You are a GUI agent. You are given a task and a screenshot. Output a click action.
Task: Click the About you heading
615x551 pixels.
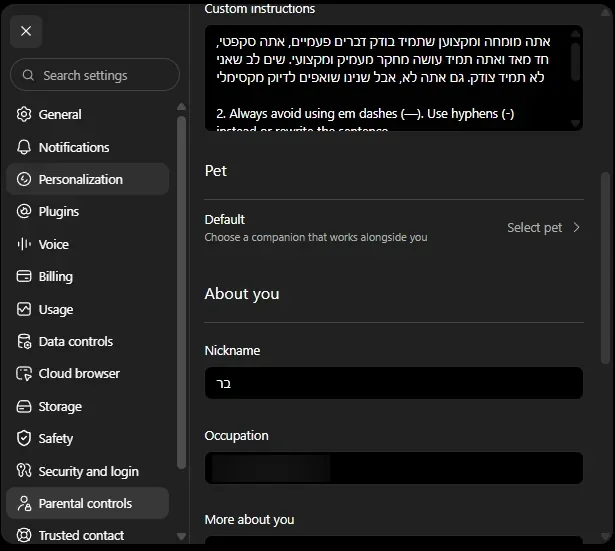(242, 294)
